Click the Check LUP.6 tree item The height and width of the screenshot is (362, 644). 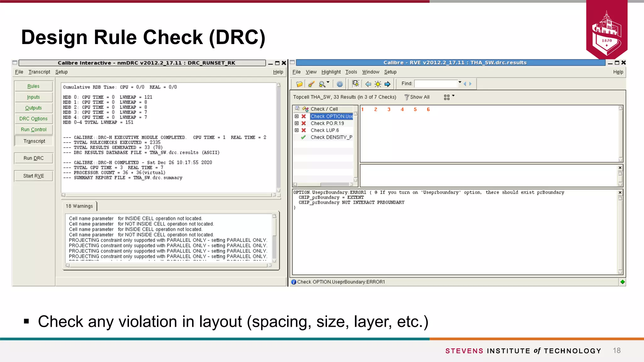(325, 130)
